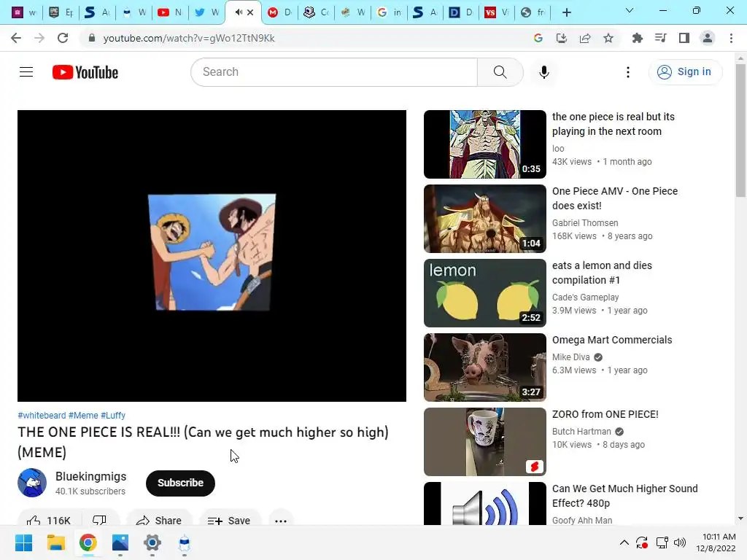The width and height of the screenshot is (747, 560).
Task: Open File Explorer from taskbar
Action: [x=55, y=542]
